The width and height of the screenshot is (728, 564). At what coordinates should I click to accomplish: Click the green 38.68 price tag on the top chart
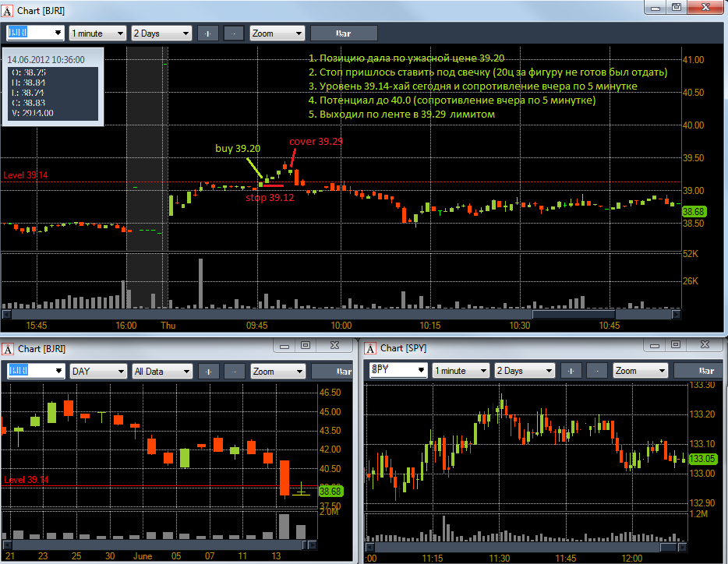coord(693,212)
